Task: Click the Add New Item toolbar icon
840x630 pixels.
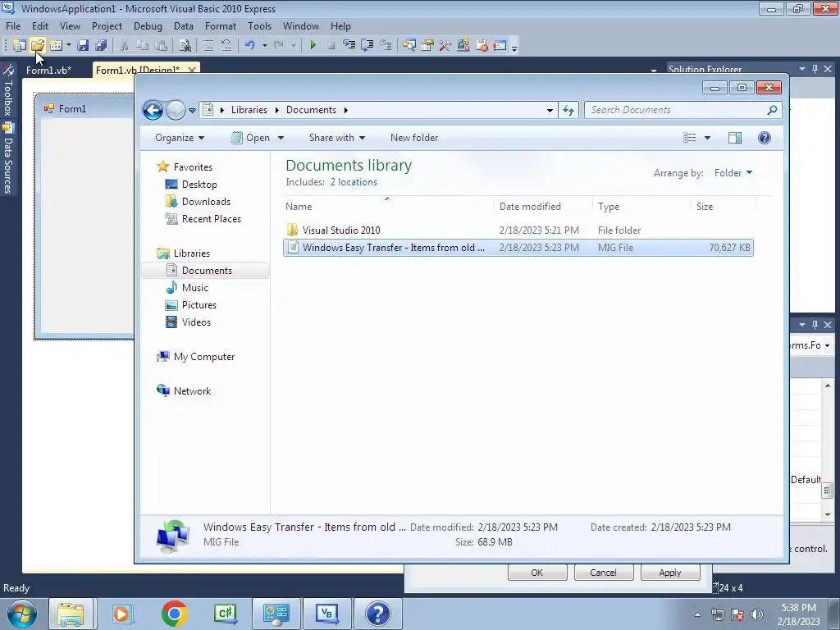Action: click(56, 46)
